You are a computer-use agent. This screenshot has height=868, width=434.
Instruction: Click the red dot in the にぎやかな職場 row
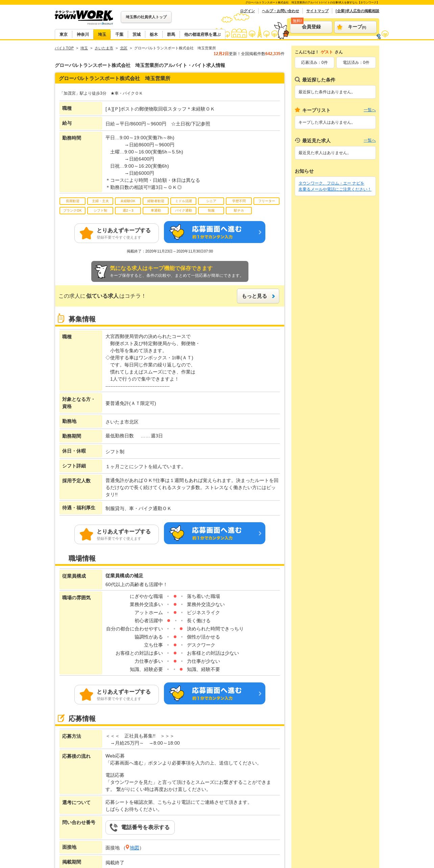tap(175, 596)
